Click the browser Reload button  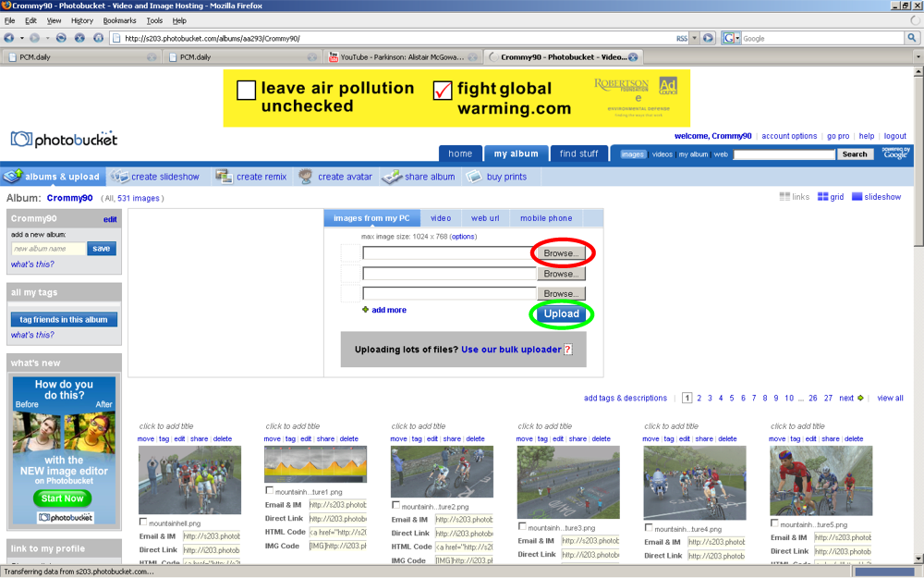61,38
